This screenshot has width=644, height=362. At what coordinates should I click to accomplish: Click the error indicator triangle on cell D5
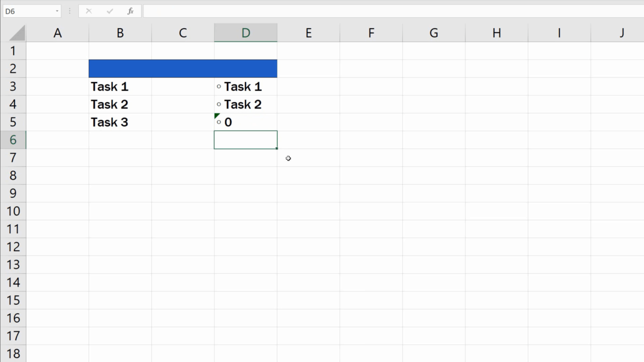216,116
